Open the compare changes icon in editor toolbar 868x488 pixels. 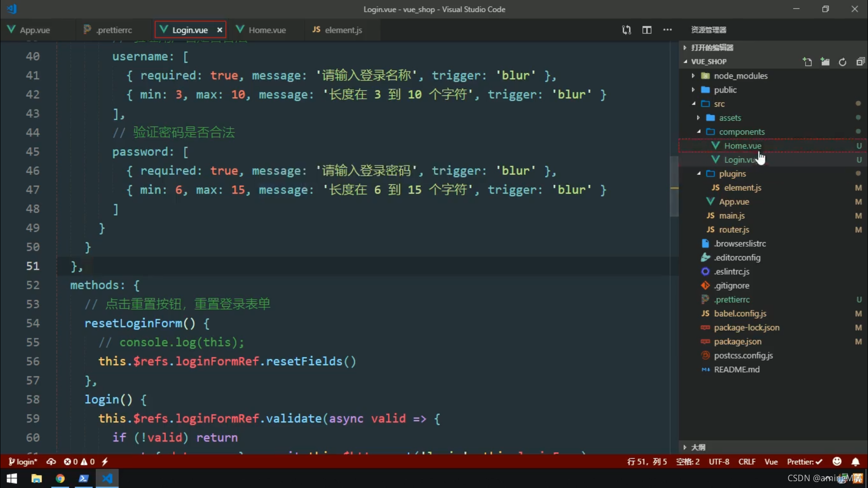tap(626, 30)
